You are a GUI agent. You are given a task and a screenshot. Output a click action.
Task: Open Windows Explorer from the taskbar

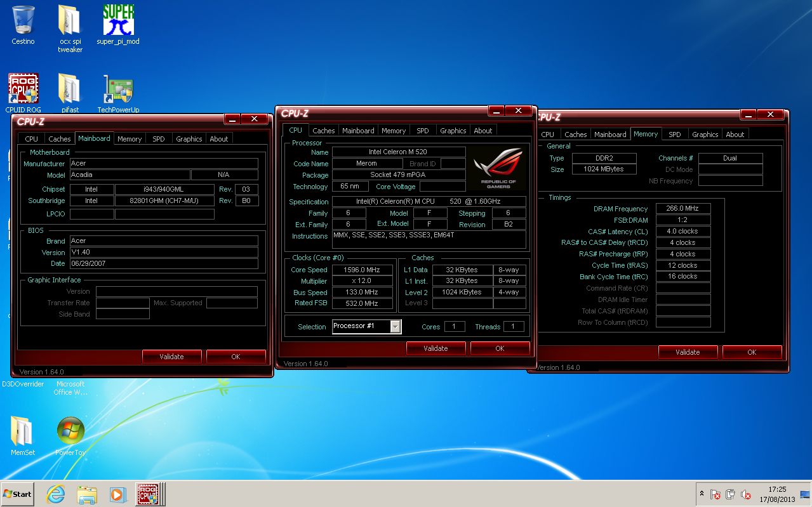pyautogui.click(x=87, y=494)
